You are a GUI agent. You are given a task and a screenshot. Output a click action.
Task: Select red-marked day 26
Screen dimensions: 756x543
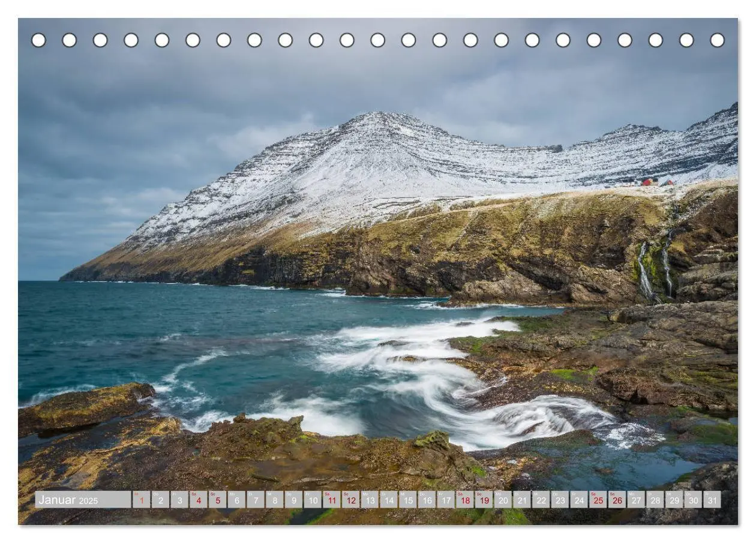[x=617, y=500]
